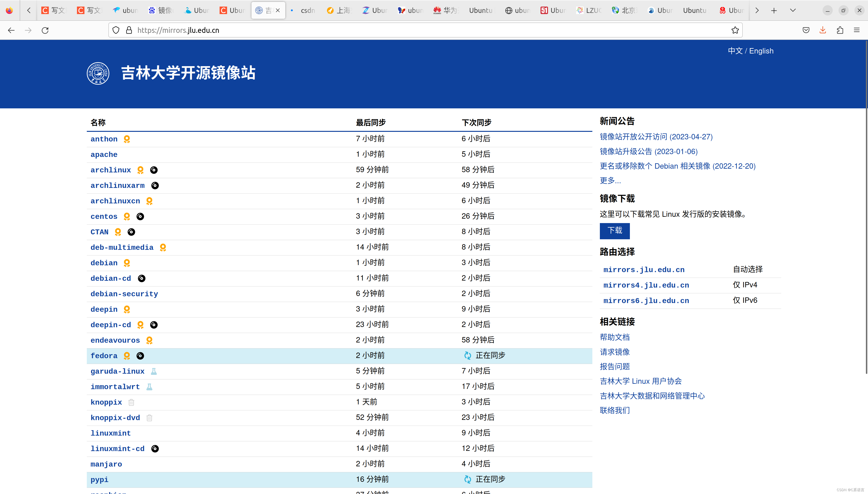Open the mirrors6.jlu.edu.cn IPv6 route
868x494 pixels.
646,301
